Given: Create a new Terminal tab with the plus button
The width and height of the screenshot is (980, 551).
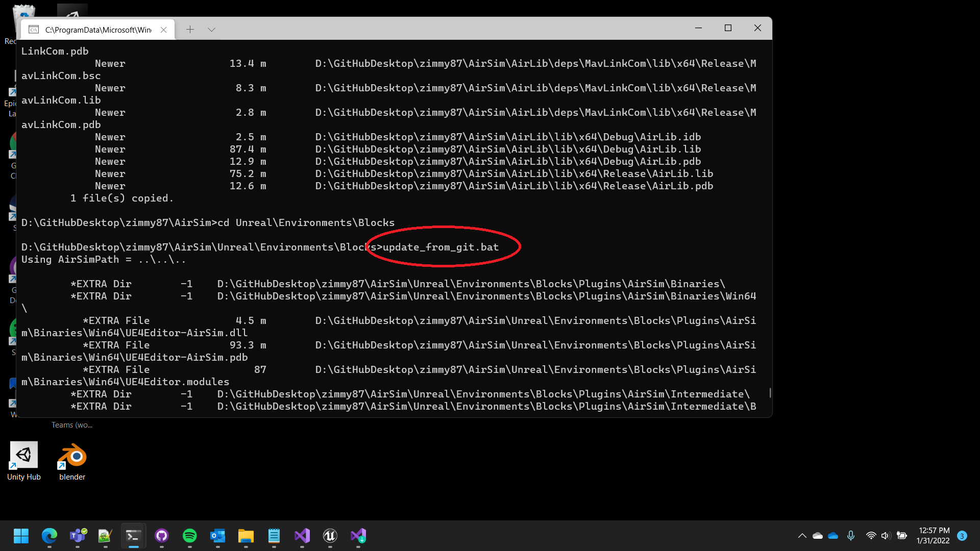Looking at the screenshot, I should tap(190, 29).
